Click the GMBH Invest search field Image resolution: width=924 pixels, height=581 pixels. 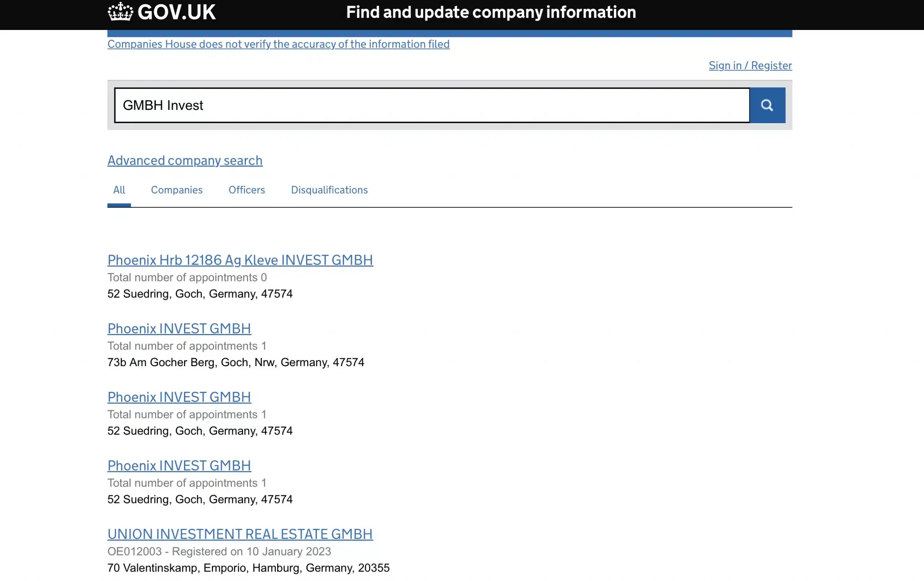point(432,105)
